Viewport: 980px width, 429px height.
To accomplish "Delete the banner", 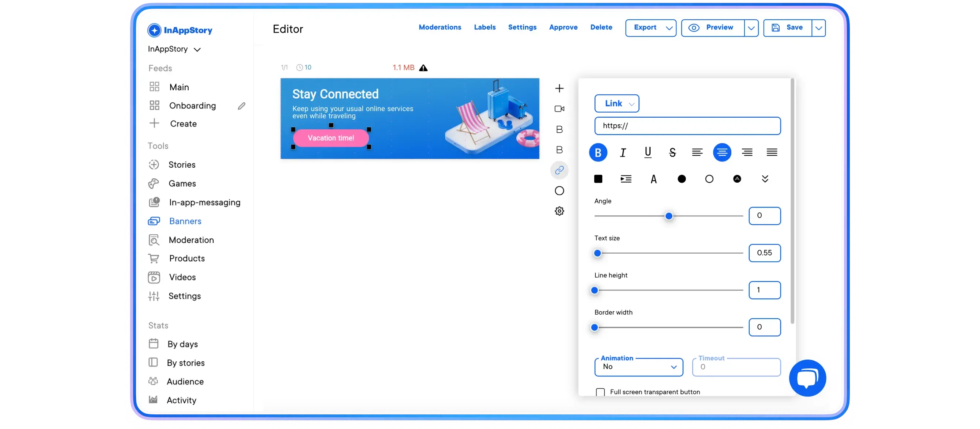I will 601,27.
